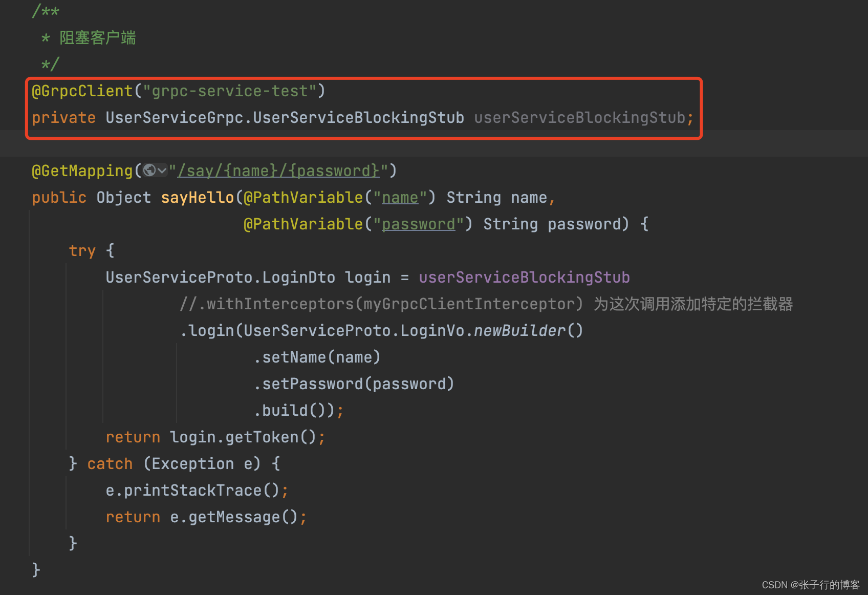Click the globe icon beside GetMapping URL
This screenshot has height=595, width=868.
tap(149, 170)
